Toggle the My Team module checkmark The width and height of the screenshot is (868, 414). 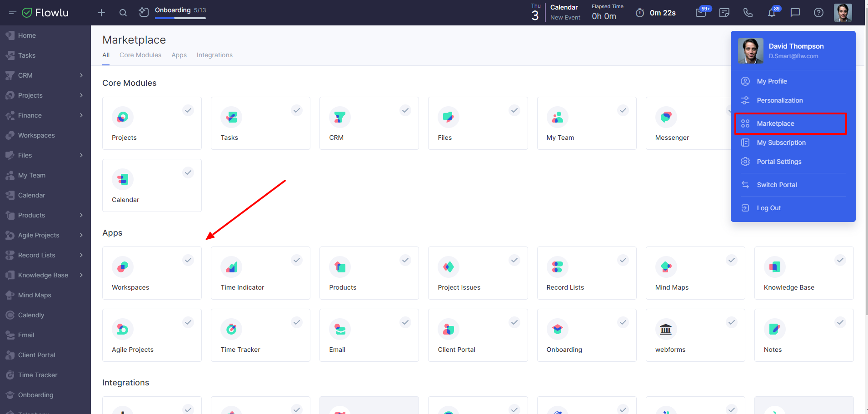[x=623, y=110]
